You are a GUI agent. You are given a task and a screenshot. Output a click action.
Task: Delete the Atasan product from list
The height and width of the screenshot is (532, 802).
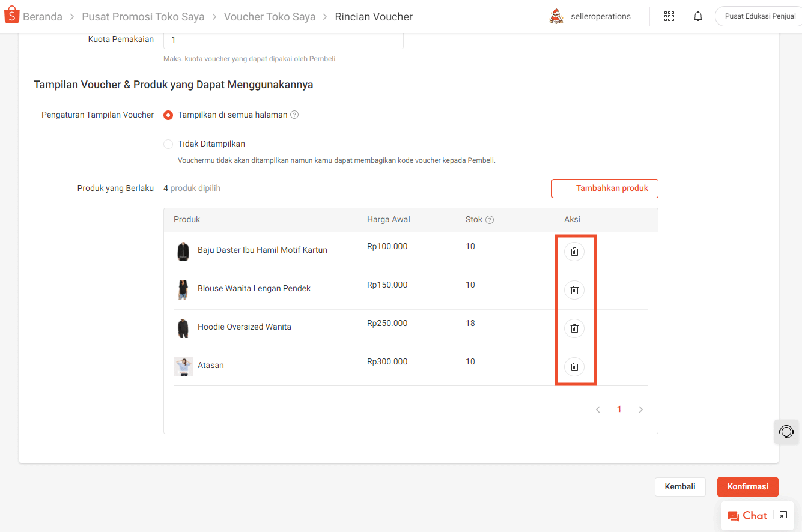(574, 367)
